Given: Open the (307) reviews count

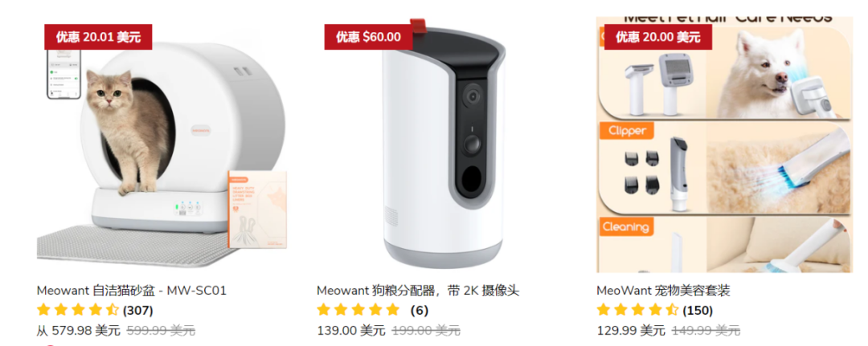Looking at the screenshot, I should pos(138,311).
